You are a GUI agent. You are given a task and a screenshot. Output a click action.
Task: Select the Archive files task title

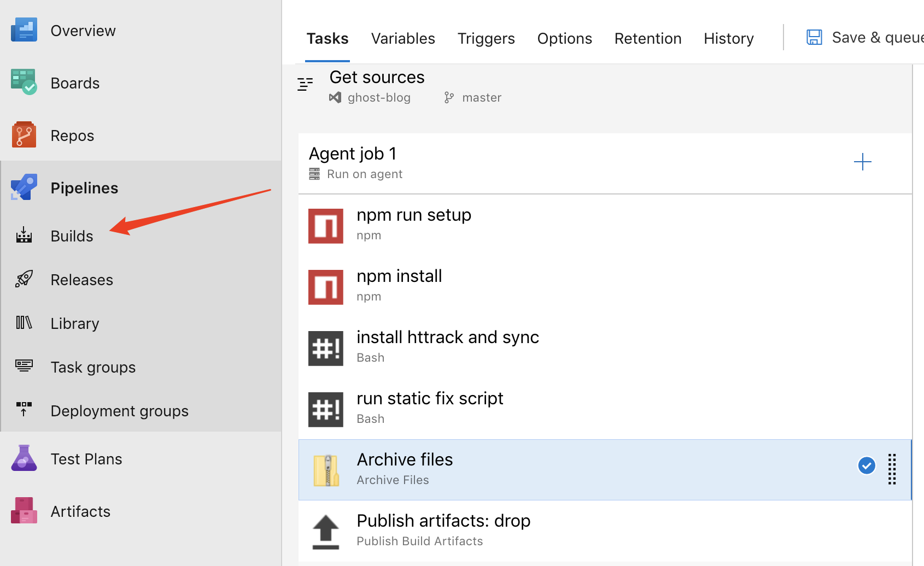click(x=405, y=459)
